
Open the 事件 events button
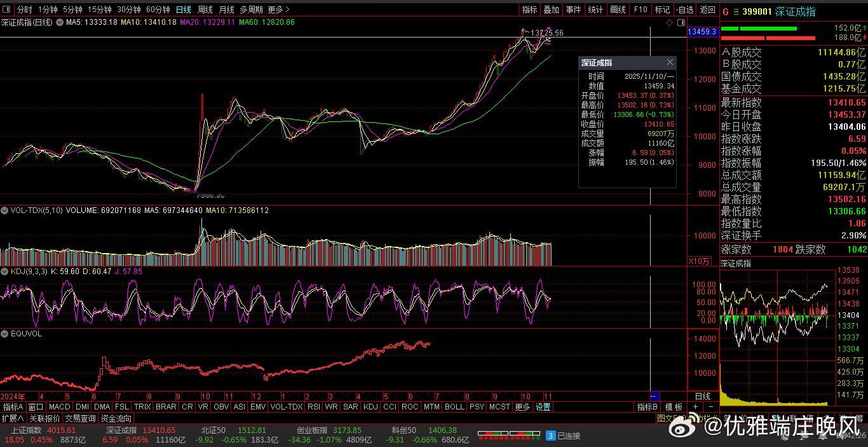coord(574,10)
